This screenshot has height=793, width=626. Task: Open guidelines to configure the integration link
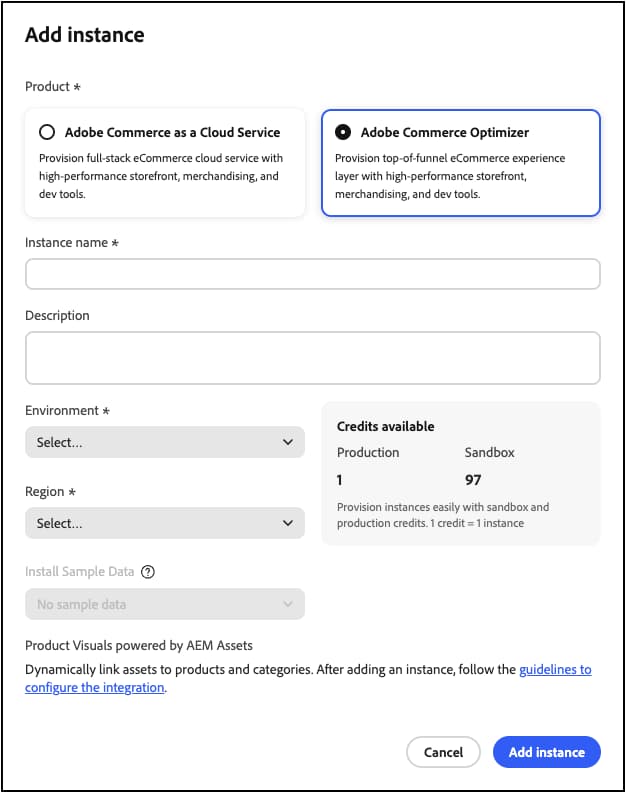point(554,670)
